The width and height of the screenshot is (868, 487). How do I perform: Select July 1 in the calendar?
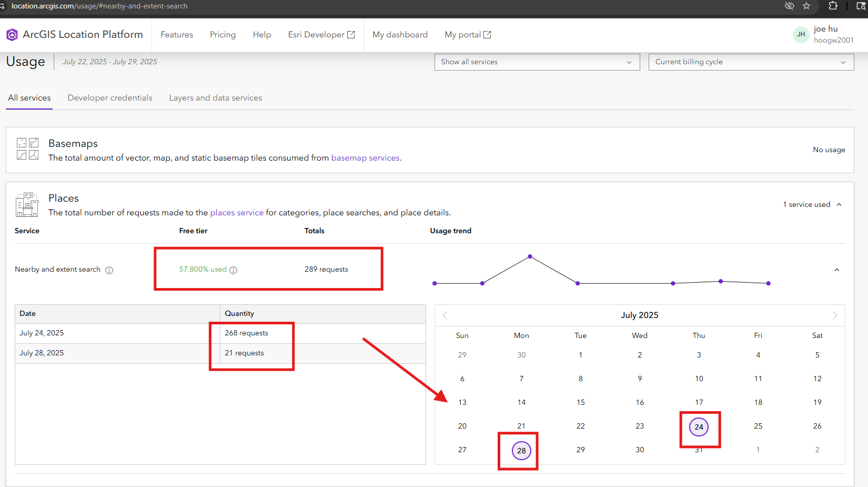pos(580,355)
